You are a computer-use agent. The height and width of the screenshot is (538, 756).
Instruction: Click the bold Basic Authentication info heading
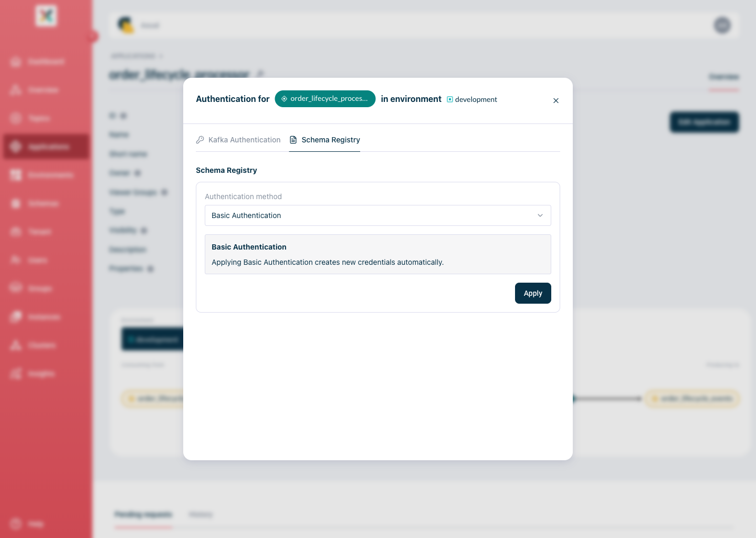point(249,247)
